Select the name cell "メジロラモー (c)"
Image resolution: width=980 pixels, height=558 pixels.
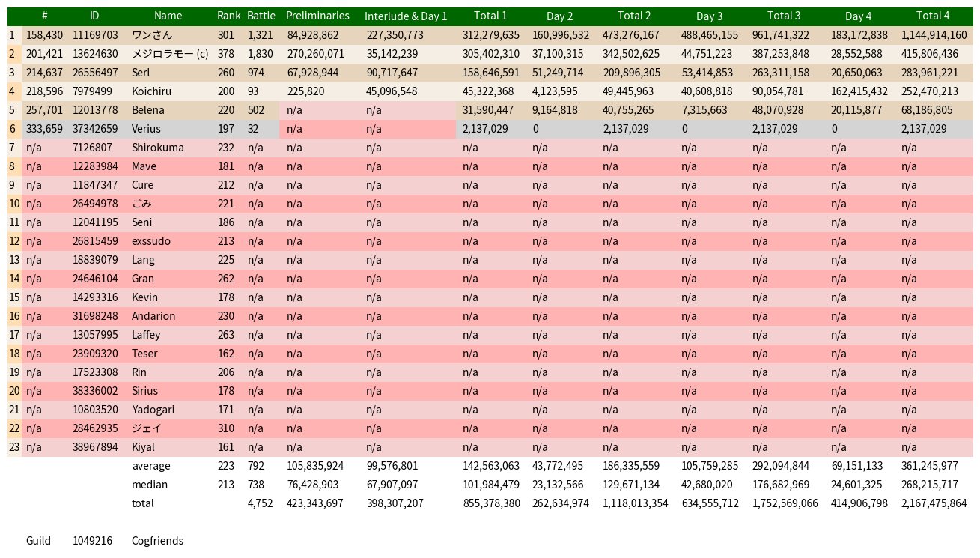click(170, 54)
